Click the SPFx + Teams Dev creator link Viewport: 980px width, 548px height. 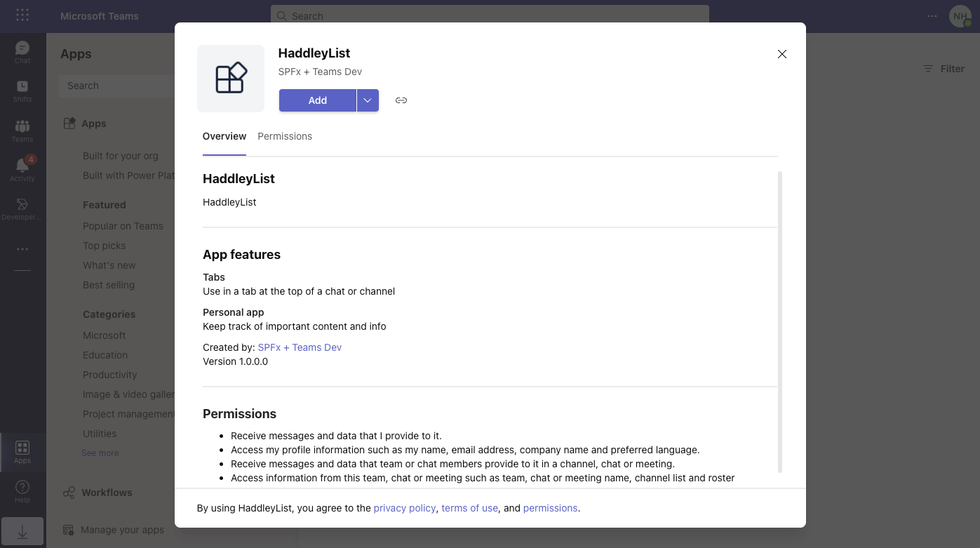300,347
